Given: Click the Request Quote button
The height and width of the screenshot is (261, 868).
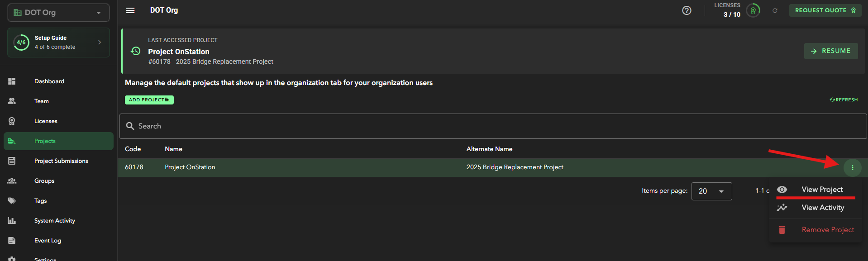Looking at the screenshot, I should pos(825,10).
